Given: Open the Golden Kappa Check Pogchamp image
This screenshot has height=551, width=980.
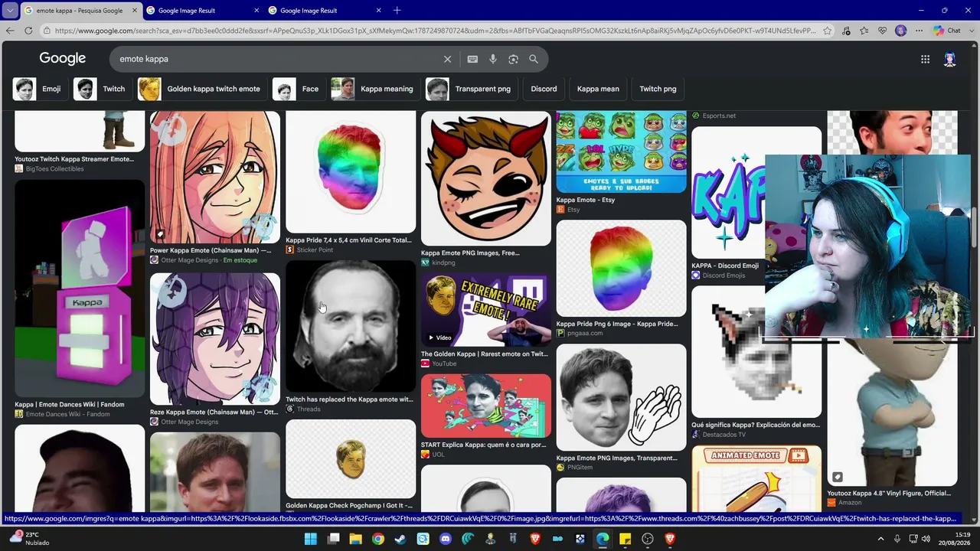Looking at the screenshot, I should tap(351, 459).
